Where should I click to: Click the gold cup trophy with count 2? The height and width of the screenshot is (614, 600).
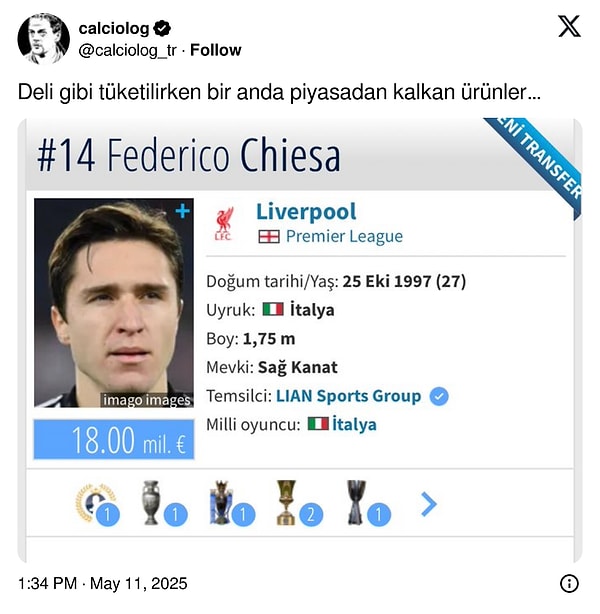pyautogui.click(x=286, y=503)
